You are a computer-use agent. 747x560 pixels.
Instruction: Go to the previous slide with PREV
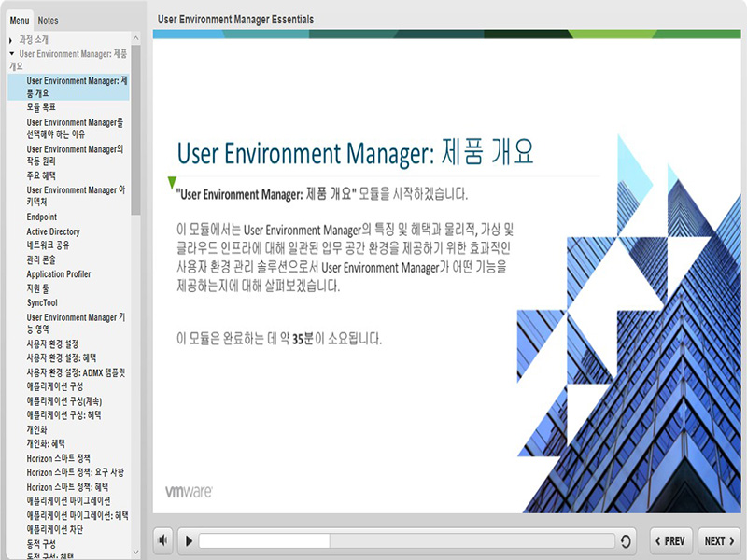click(670, 541)
